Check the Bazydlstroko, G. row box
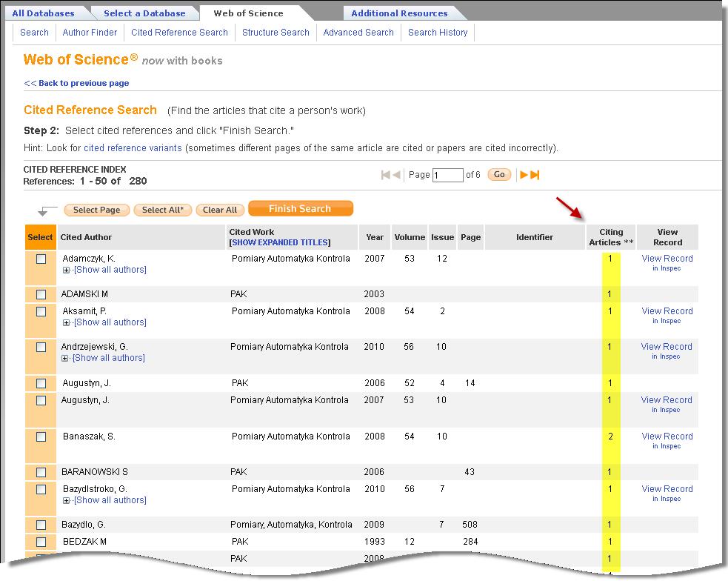The image size is (728, 581). pyautogui.click(x=41, y=489)
